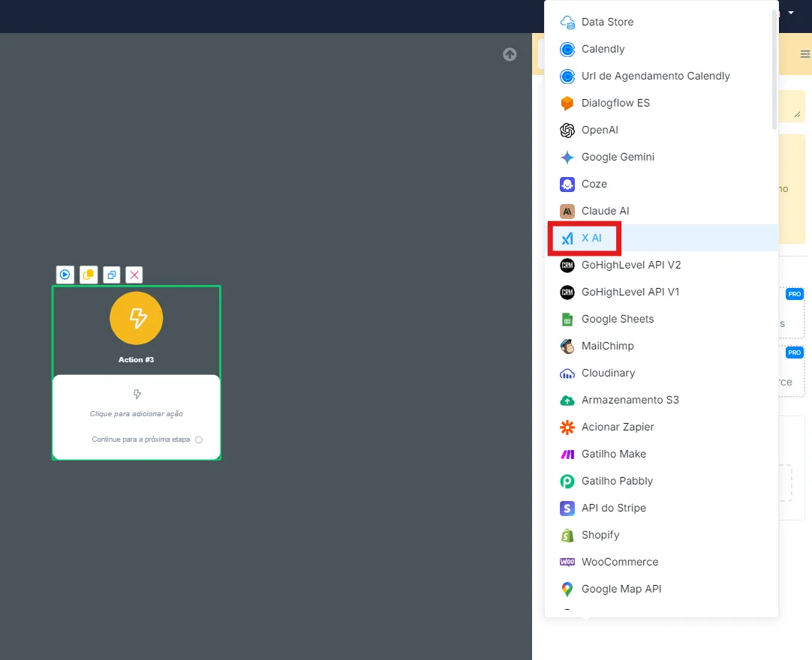Click the Armazenamento S3 upload icon

coord(567,400)
